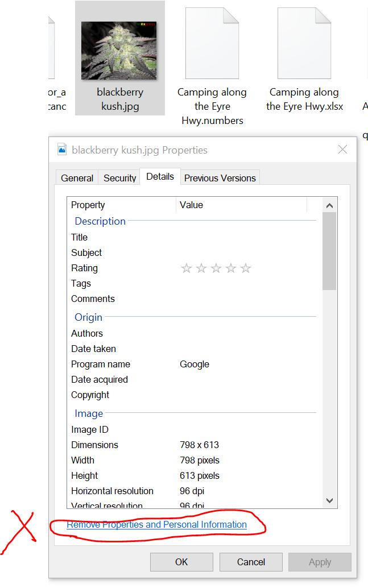This screenshot has height=588, width=368.
Task: Switch to the General tab
Action: point(77,178)
